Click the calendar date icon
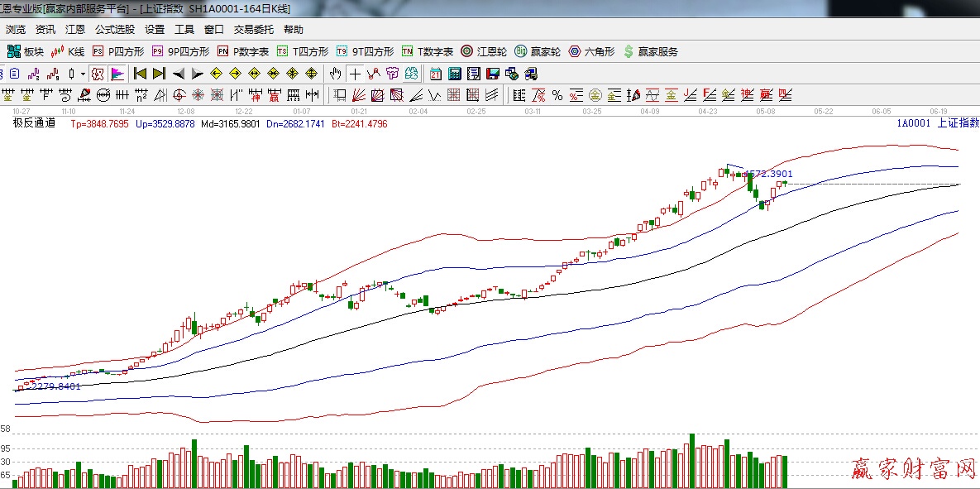The height and width of the screenshot is (489, 980). coord(435,74)
